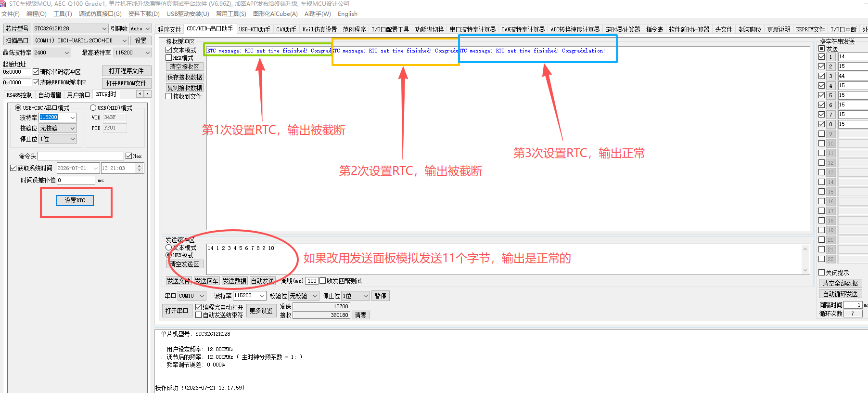Select the USB-CDC/串口模式 radio button

click(x=18, y=108)
